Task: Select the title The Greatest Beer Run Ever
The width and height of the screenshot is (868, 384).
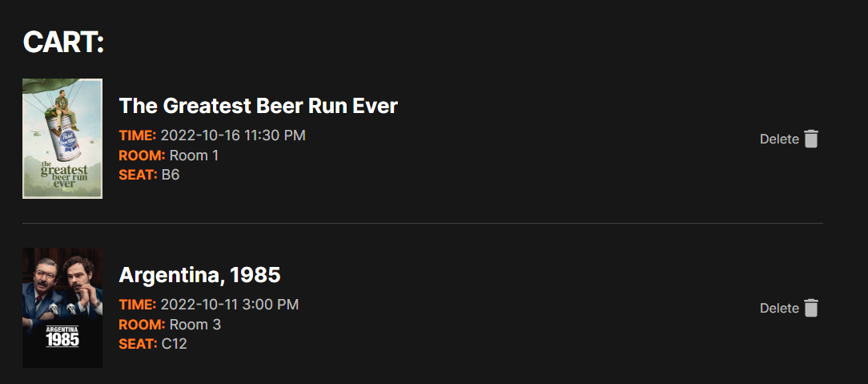Action: pos(258,106)
